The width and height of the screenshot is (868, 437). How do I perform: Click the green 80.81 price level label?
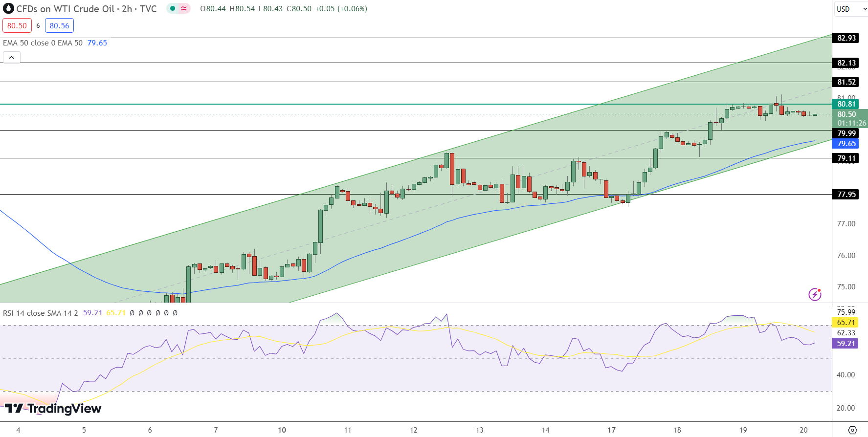(x=846, y=104)
